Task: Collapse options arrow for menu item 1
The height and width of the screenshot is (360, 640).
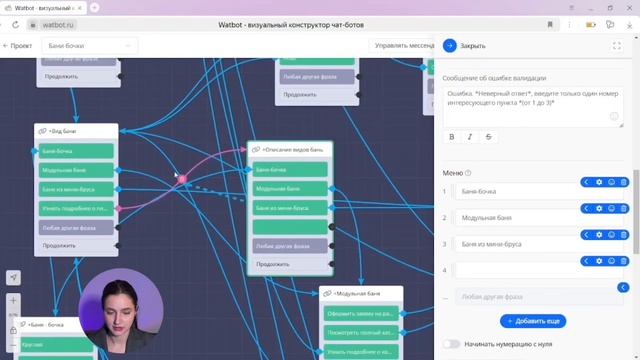Action: tap(587, 182)
